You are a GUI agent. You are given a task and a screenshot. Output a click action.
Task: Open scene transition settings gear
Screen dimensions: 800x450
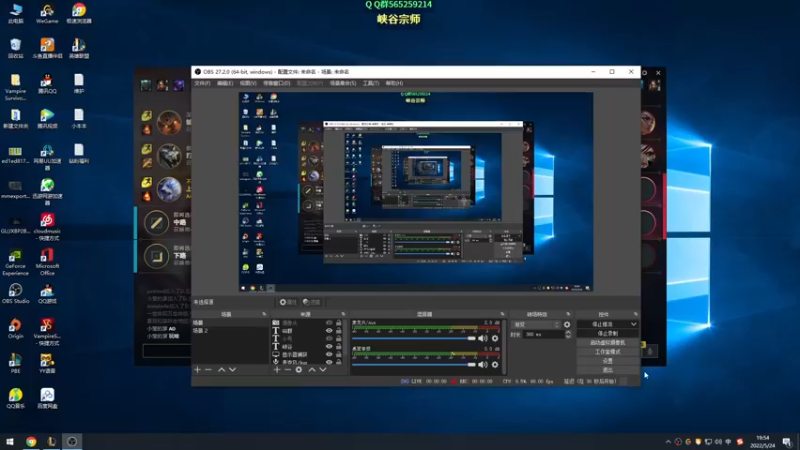[567, 324]
